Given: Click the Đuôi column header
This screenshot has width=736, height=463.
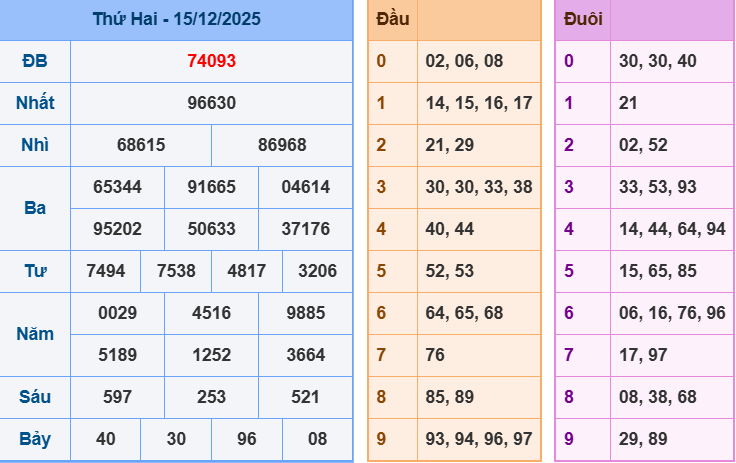Looking at the screenshot, I should click(583, 19).
